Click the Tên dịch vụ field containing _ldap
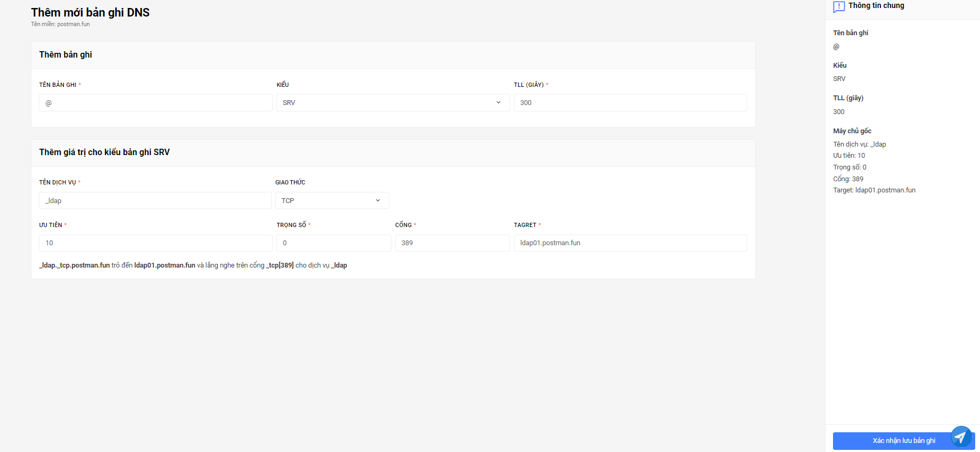Screen dimensions: 980x452 tap(155, 200)
